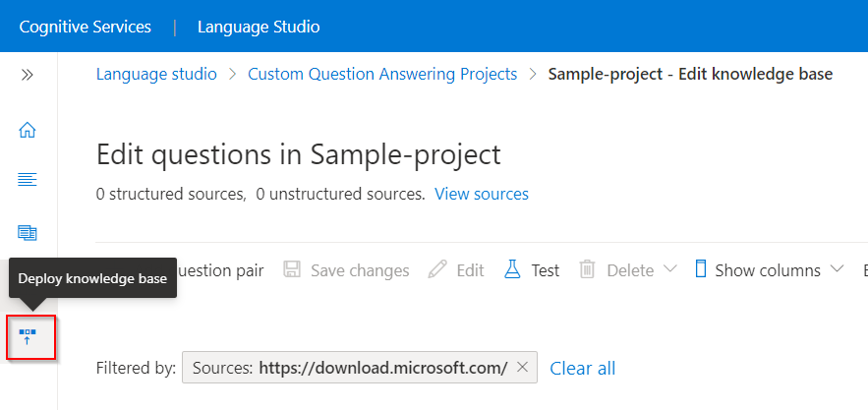Open the Test flask icon
The width and height of the screenshot is (868, 410).
[512, 269]
